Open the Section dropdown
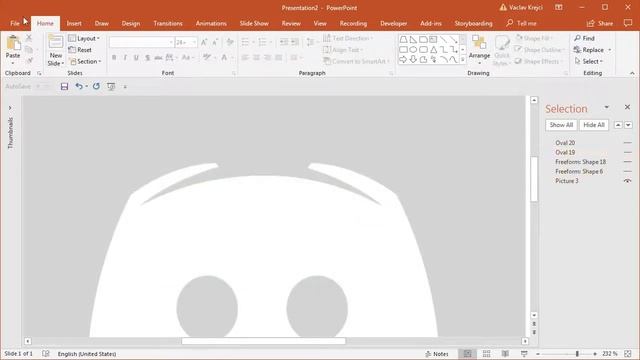The height and width of the screenshot is (360, 640). 85,61
